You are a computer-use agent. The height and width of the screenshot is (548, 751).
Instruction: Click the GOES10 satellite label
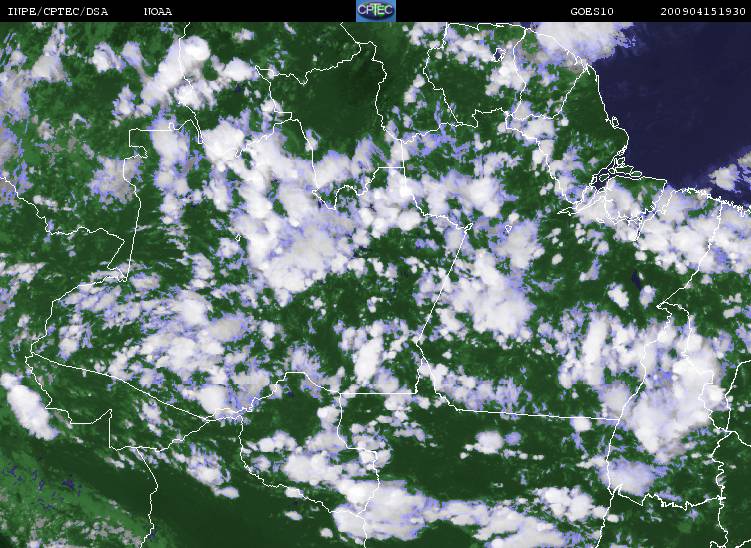(x=592, y=12)
